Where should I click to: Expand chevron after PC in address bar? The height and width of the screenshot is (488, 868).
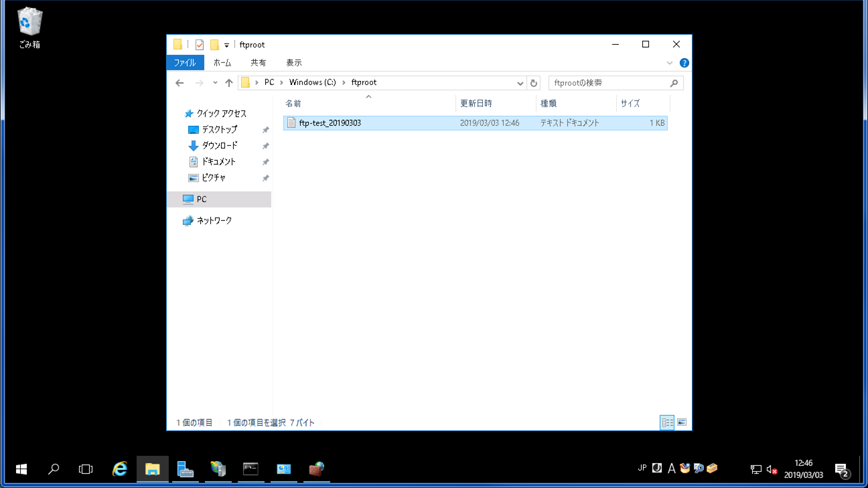tap(282, 82)
